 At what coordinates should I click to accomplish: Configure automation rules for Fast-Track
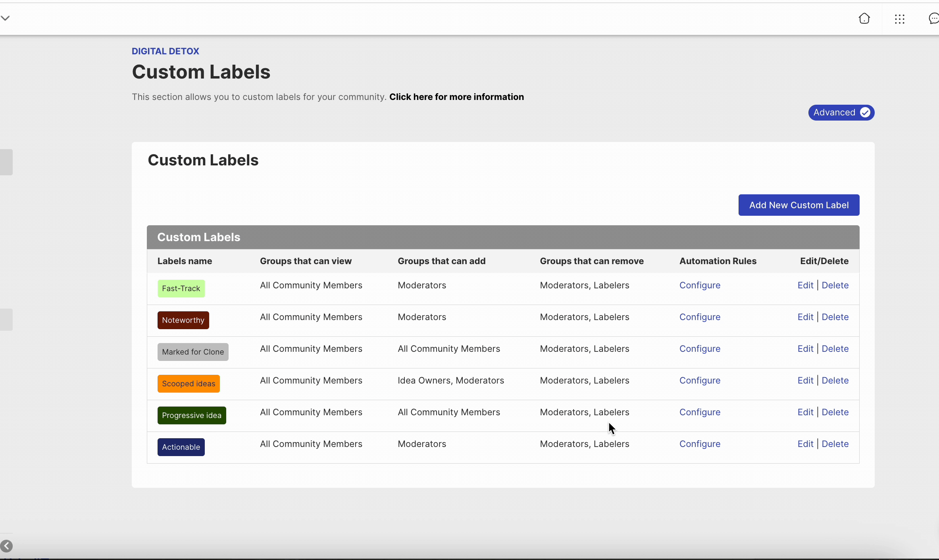click(x=700, y=285)
